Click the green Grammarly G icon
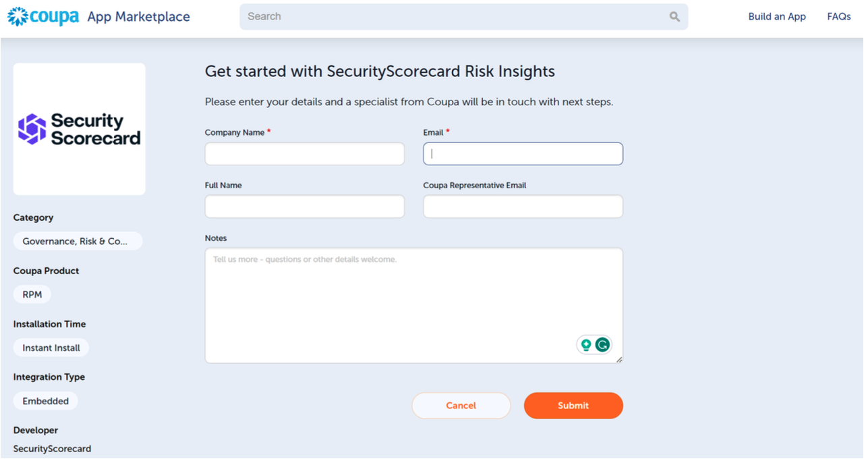Screen dimensions: 868x463 click(x=604, y=344)
